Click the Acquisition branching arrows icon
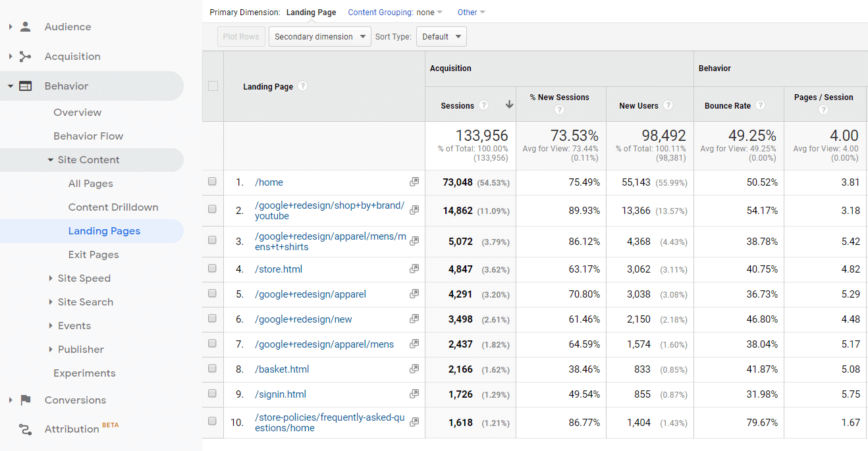The width and height of the screenshot is (868, 451). (x=26, y=57)
